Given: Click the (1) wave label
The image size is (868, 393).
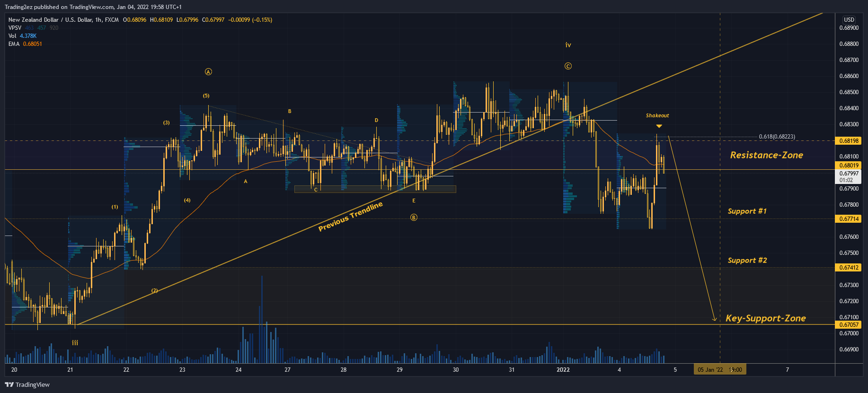Looking at the screenshot, I should 115,207.
